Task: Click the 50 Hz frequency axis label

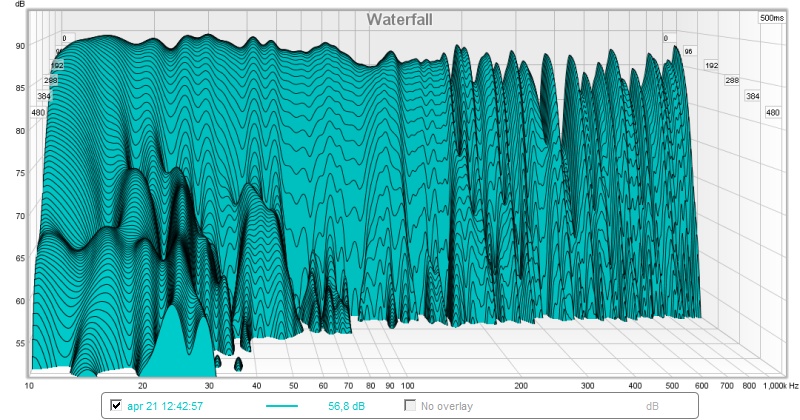Action: click(293, 386)
